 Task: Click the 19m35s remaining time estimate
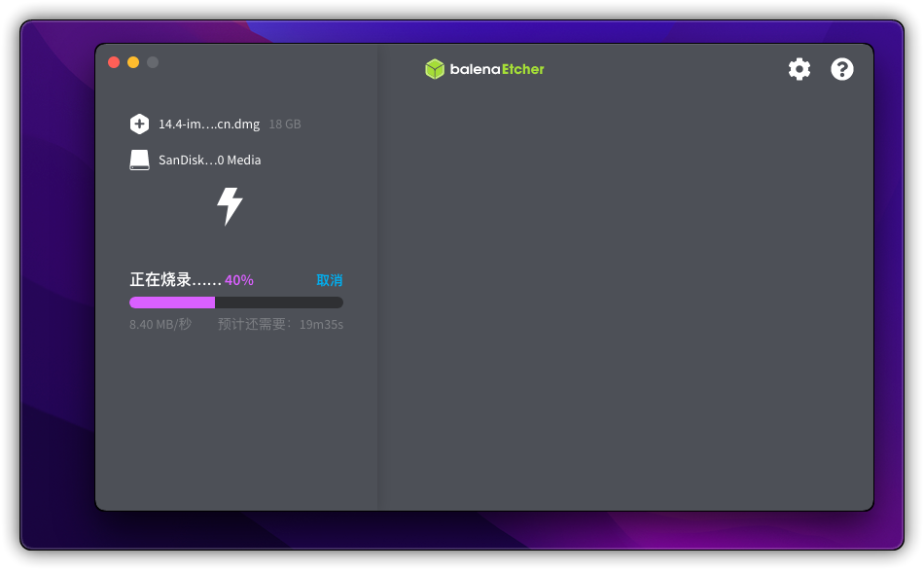point(321,324)
